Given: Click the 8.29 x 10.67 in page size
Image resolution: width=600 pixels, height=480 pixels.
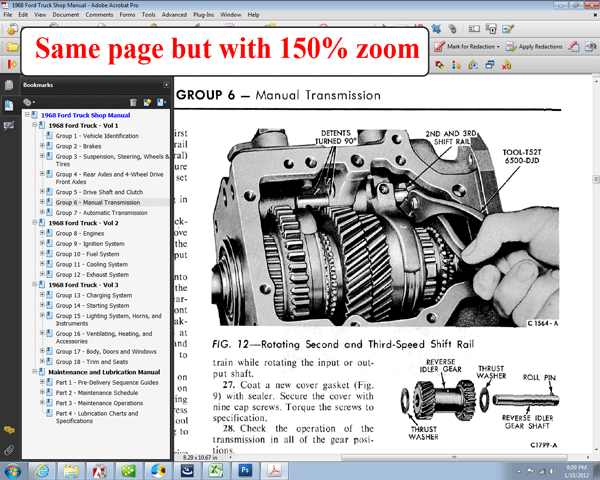Looking at the screenshot, I should coord(200,457).
